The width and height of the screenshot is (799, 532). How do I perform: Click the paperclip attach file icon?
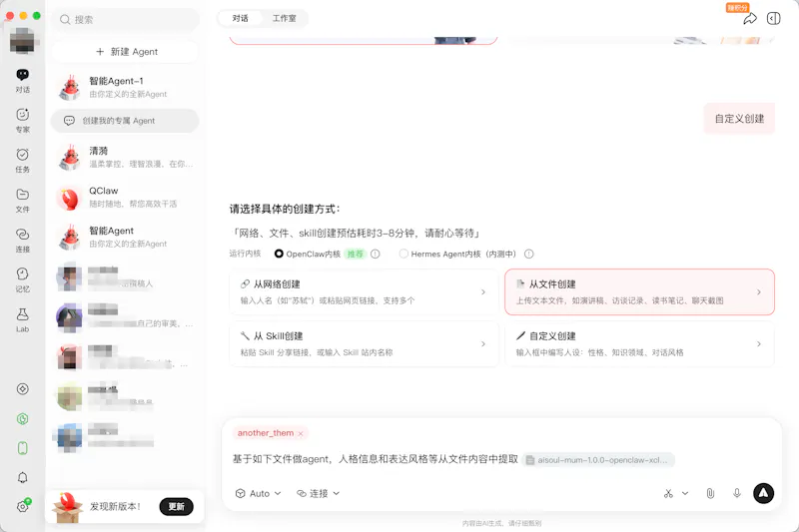click(x=710, y=493)
